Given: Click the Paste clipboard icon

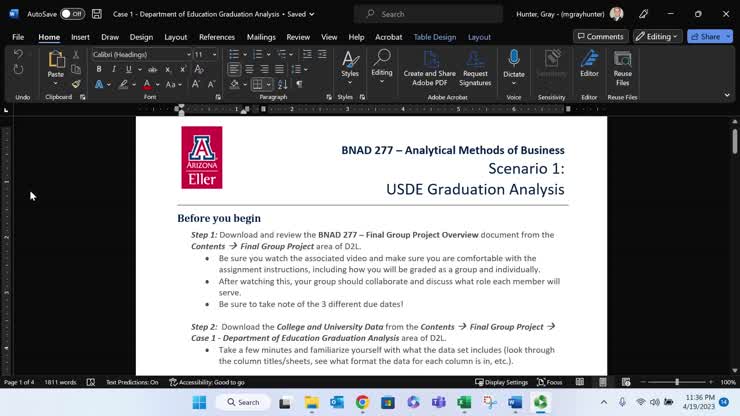Looking at the screenshot, I should point(56,60).
